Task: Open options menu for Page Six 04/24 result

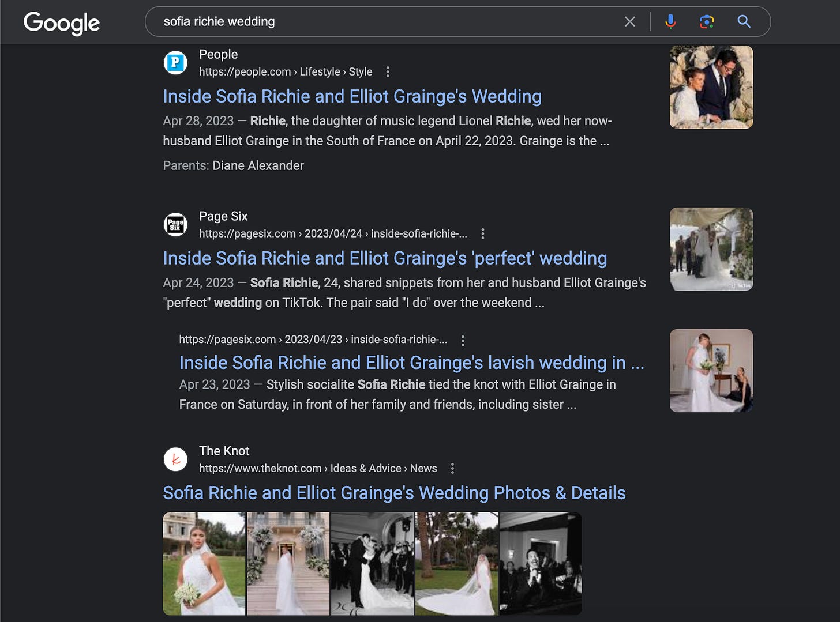Action: pos(483,234)
